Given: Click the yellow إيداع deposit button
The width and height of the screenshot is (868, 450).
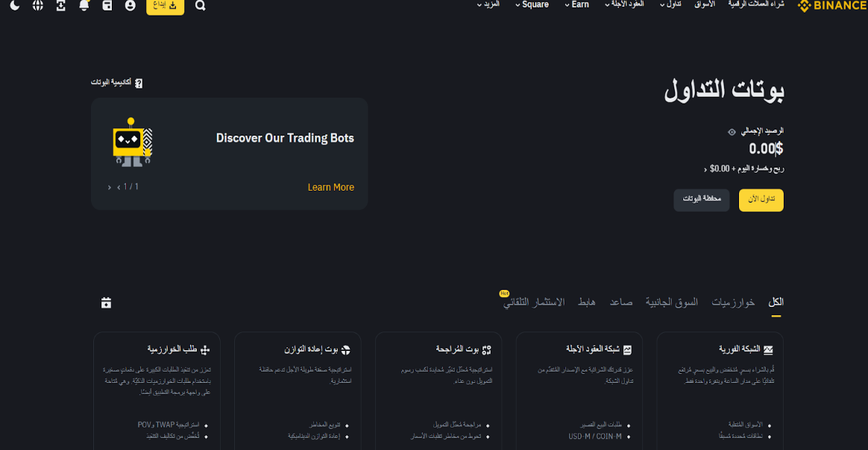Looking at the screenshot, I should [165, 5].
